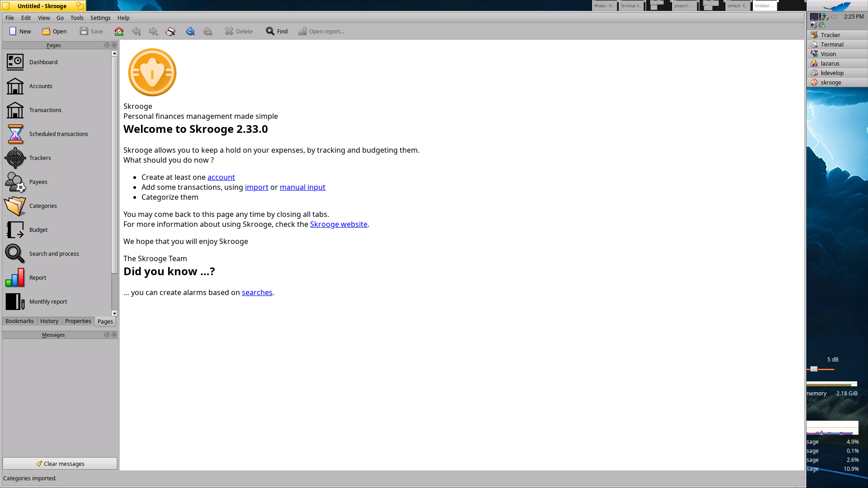Float the Messages dock panel
The image size is (868, 488).
click(x=107, y=335)
